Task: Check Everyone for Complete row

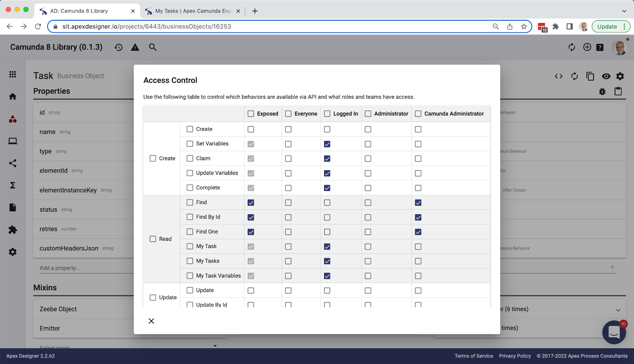Action: click(288, 188)
